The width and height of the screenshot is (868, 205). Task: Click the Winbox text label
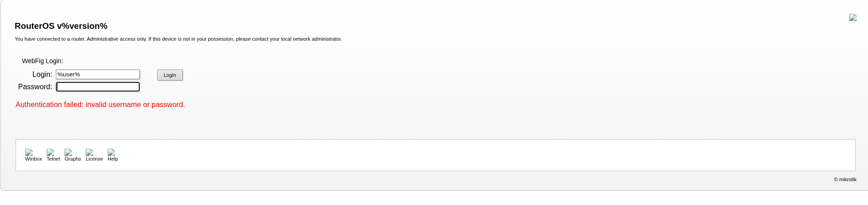[33, 159]
